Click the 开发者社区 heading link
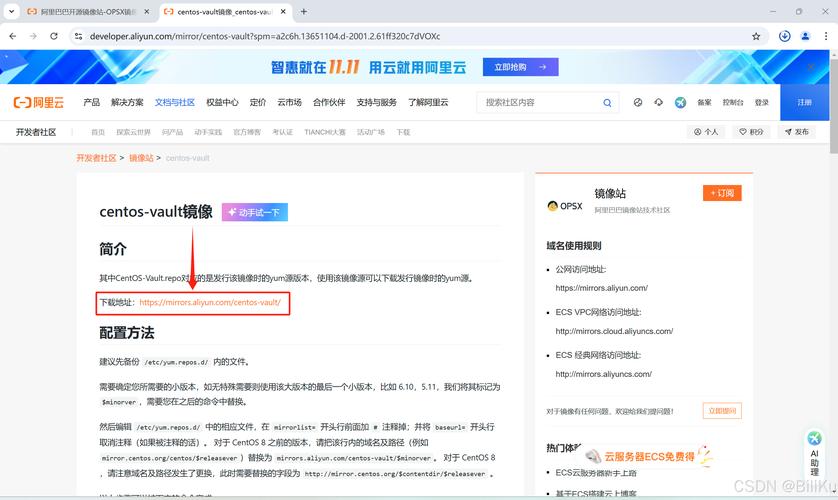This screenshot has width=838, height=500. (36, 132)
